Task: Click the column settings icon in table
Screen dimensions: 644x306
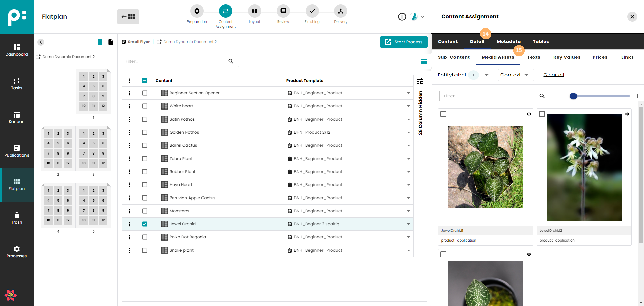Action: click(420, 81)
